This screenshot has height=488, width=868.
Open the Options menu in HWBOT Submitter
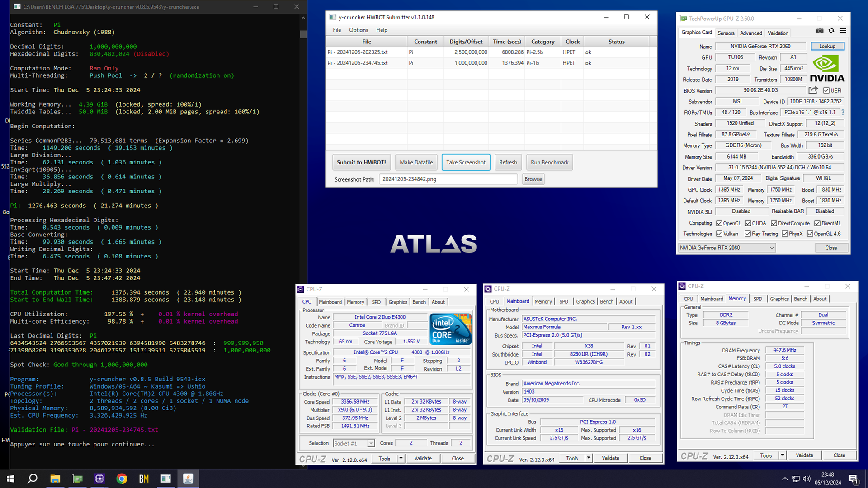(x=359, y=30)
